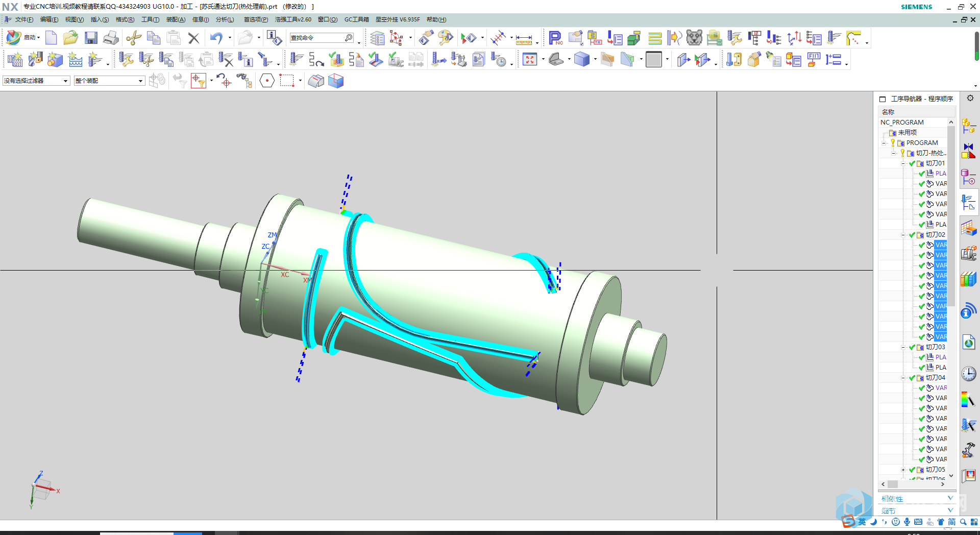This screenshot has width=980, height=535.
Task: Click the Delete X icon
Action: 193,38
